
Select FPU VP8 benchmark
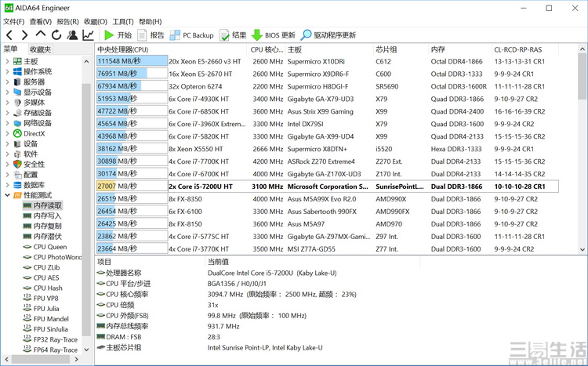tap(41, 299)
